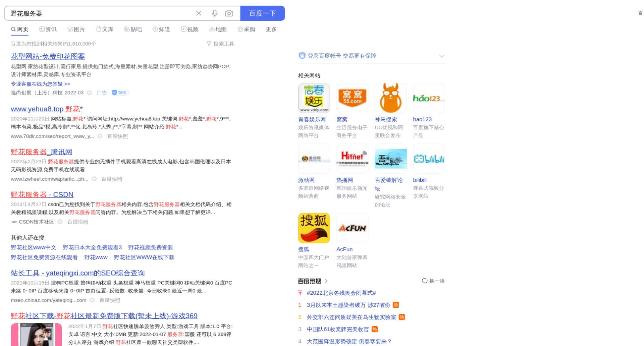The image size is (644, 346).
Task: Click the 搜狐 fox logo
Action: coord(314,228)
